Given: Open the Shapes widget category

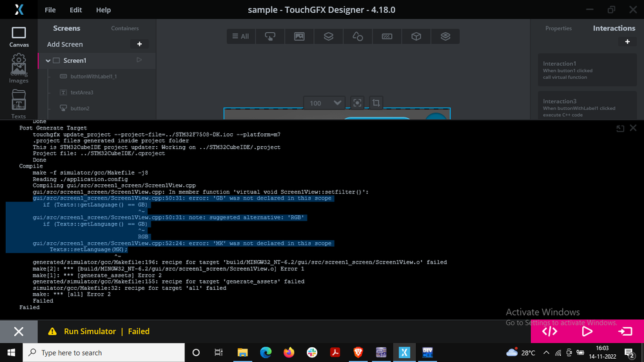Looking at the screenshot, I should pyautogui.click(x=358, y=36).
